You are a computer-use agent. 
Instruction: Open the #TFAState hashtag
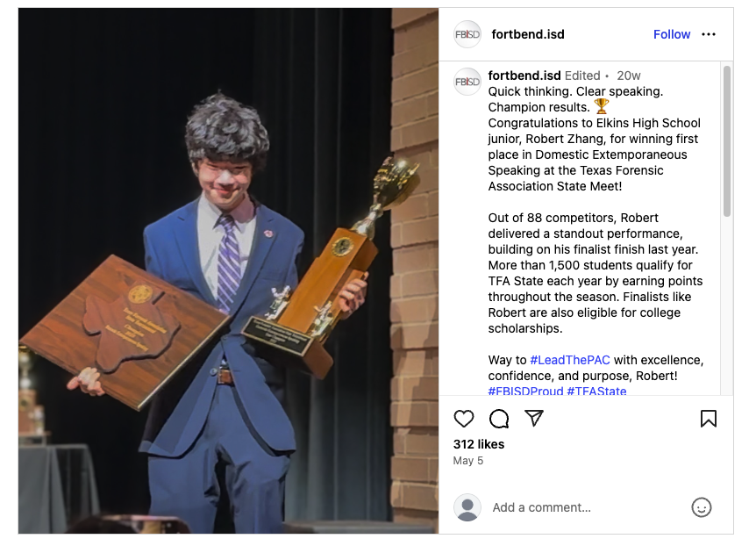(597, 391)
